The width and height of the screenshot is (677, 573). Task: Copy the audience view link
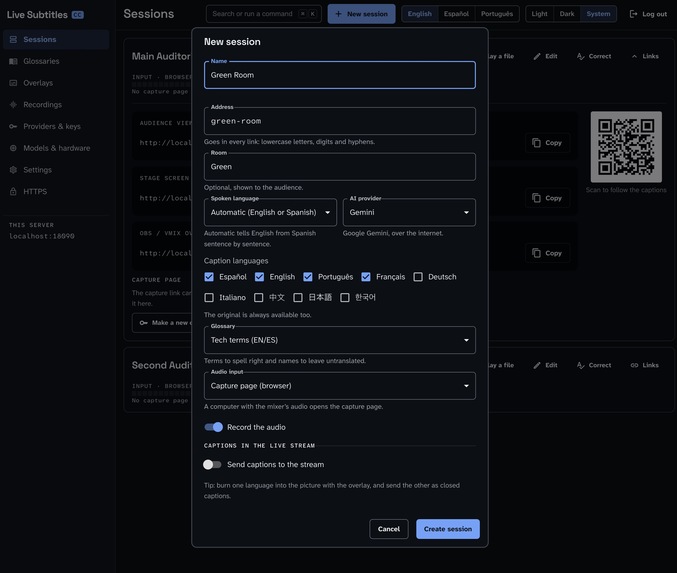click(x=547, y=142)
